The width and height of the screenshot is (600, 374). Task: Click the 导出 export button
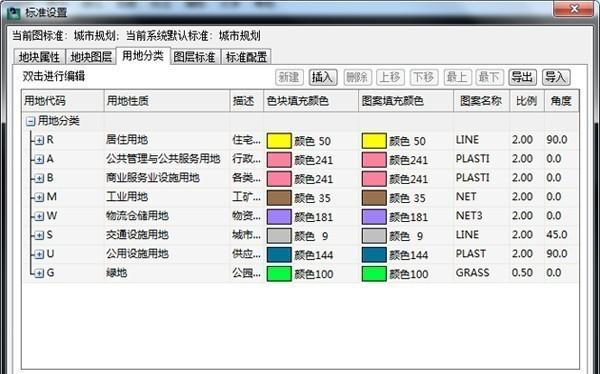(522, 77)
